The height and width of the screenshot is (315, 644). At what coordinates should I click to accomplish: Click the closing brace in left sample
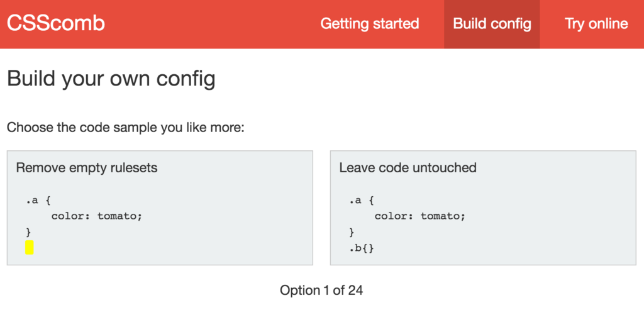(x=28, y=233)
